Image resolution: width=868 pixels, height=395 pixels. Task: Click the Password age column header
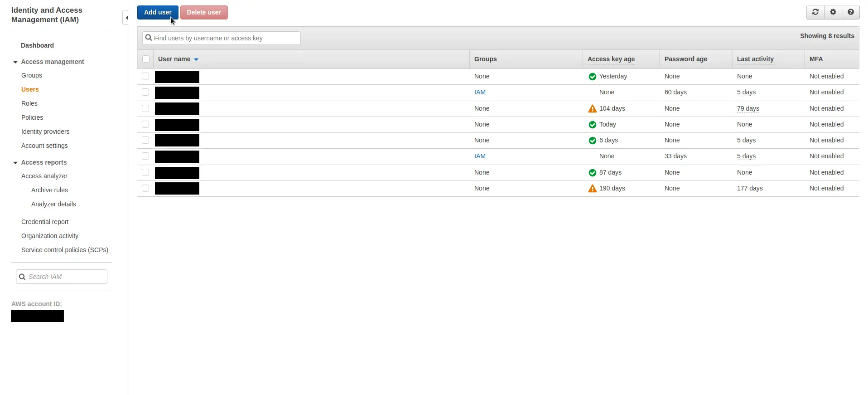[685, 59]
